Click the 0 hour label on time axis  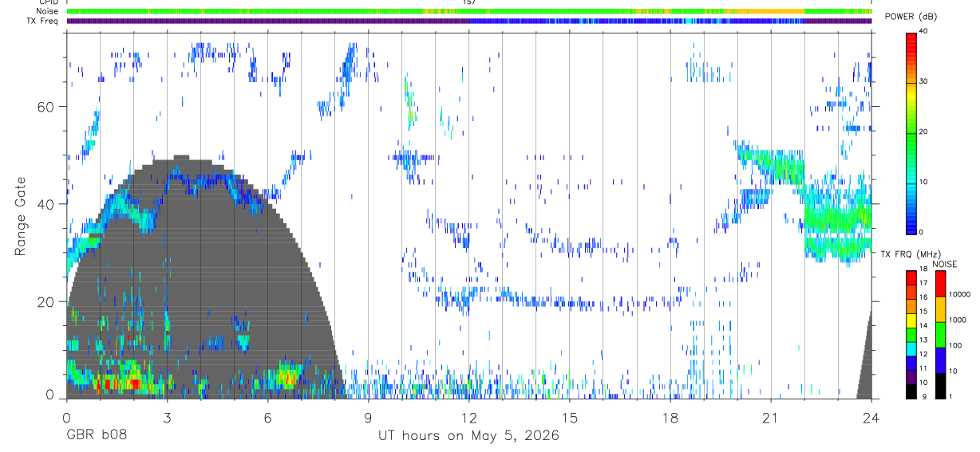pyautogui.click(x=66, y=417)
